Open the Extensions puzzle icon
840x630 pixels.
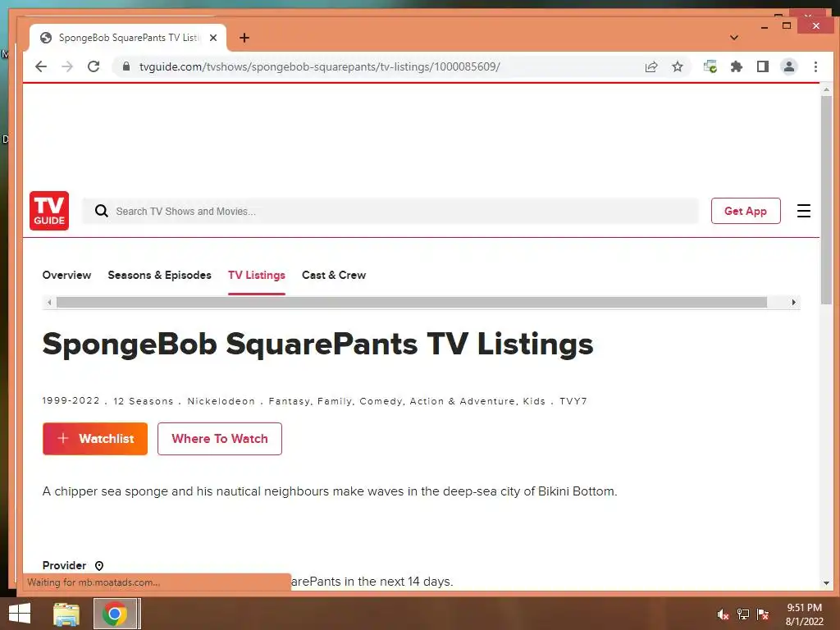point(737,66)
